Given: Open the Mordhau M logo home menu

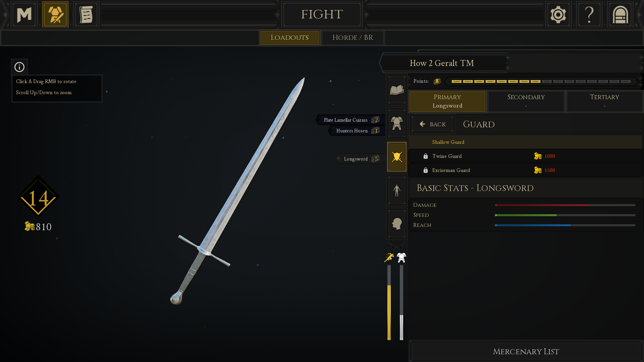Looking at the screenshot, I should click(x=24, y=15).
